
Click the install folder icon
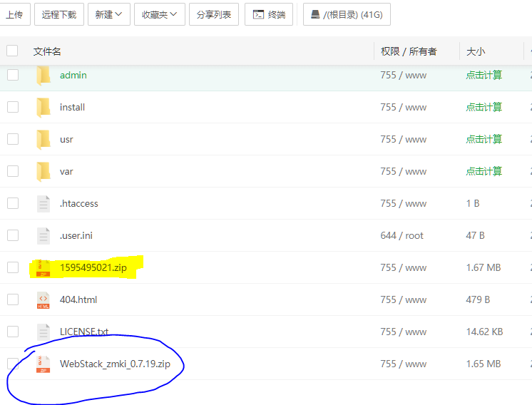click(x=44, y=107)
